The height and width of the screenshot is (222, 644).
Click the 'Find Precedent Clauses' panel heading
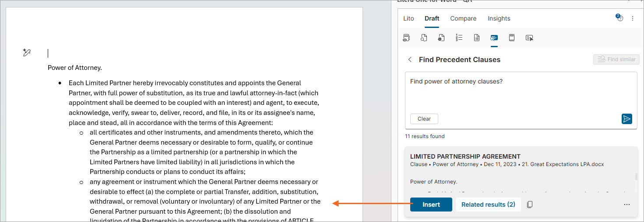pyautogui.click(x=460, y=59)
